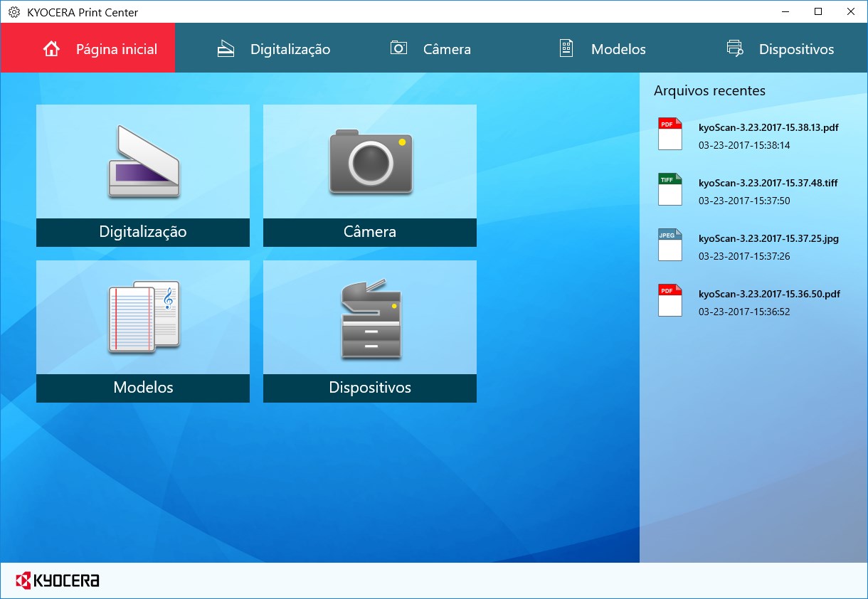Click the templates icon in the Modelos tab
868x599 pixels.
tap(566, 48)
